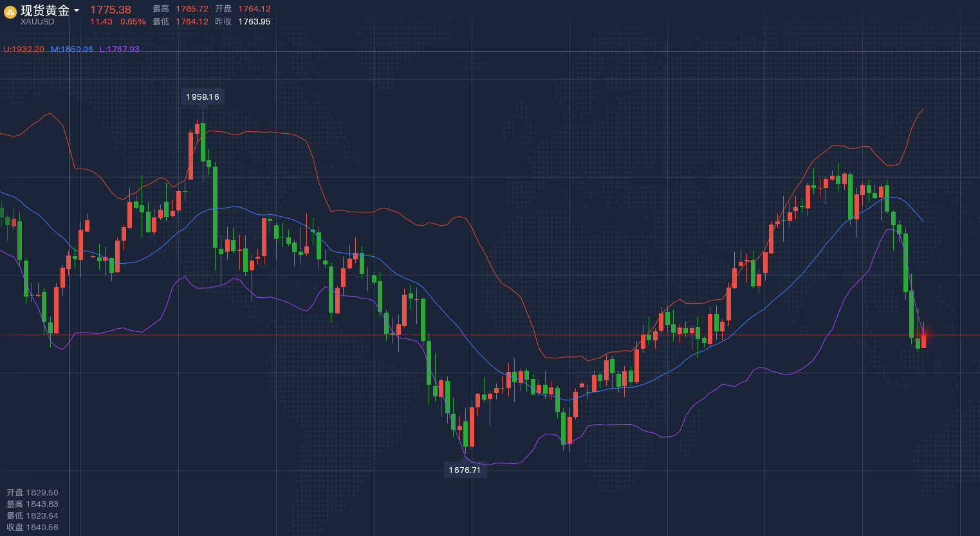Image resolution: width=980 pixels, height=536 pixels.
Task: Click the crosshair 最低 1823.64 readout
Action: click(33, 516)
